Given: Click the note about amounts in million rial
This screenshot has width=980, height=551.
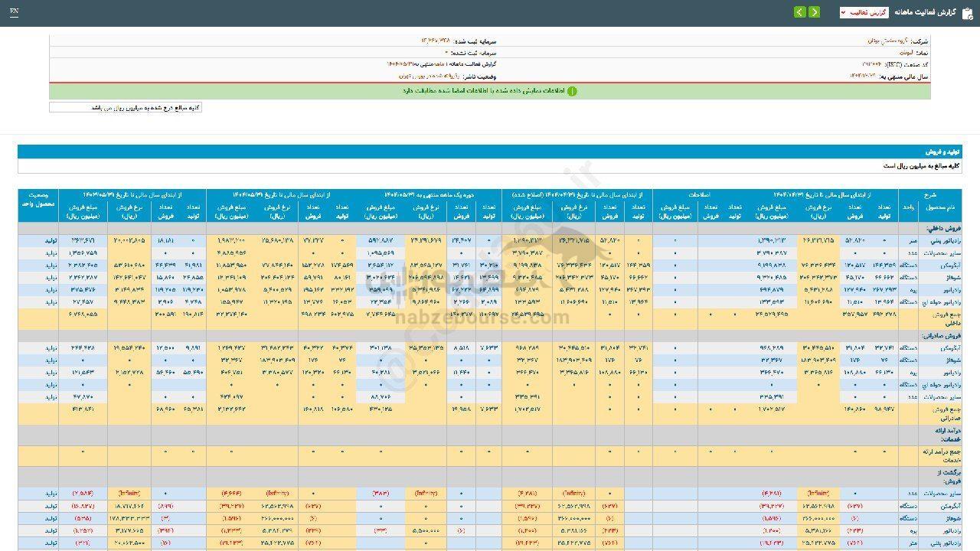Looking at the screenshot, I should coord(126,108).
